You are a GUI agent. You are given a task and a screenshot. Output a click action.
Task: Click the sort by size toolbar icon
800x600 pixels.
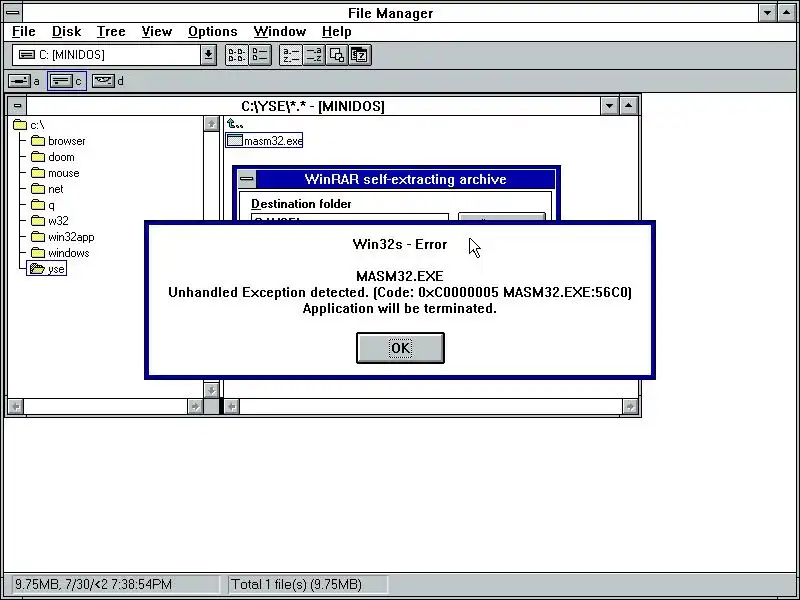[337, 55]
